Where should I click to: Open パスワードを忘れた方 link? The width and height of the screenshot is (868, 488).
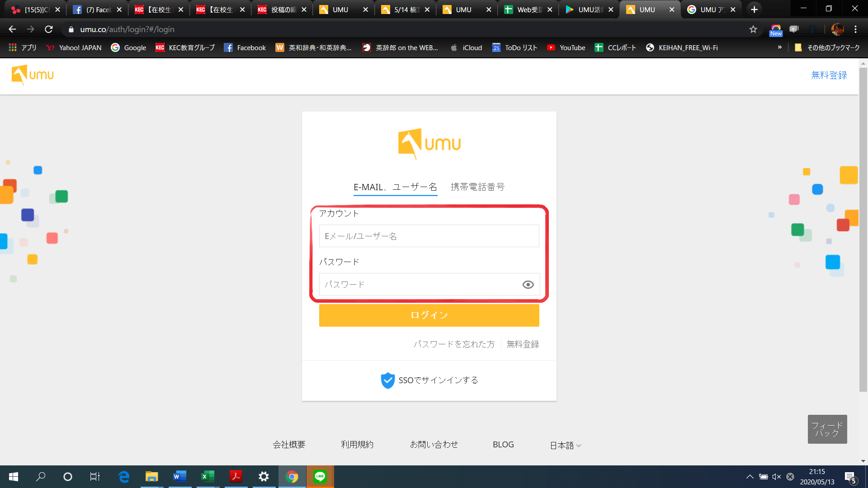pyautogui.click(x=454, y=344)
